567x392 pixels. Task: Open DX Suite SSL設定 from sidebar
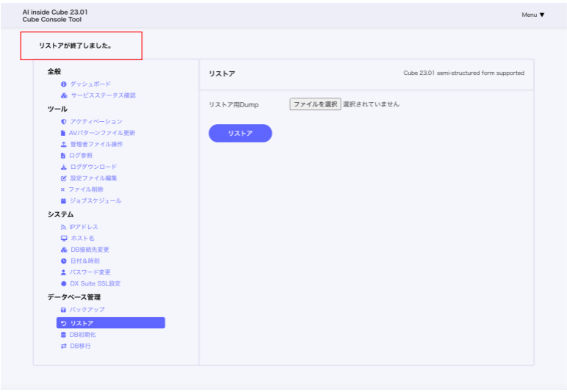coord(95,283)
